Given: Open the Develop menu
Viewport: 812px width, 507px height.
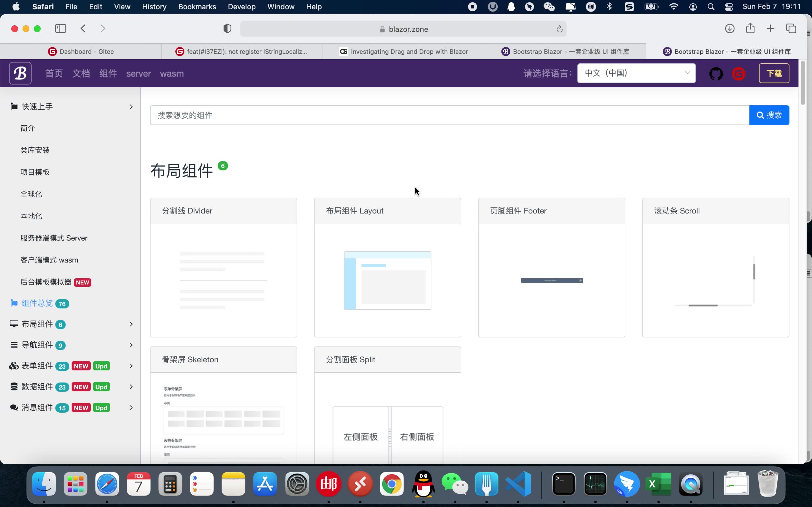Looking at the screenshot, I should [241, 6].
